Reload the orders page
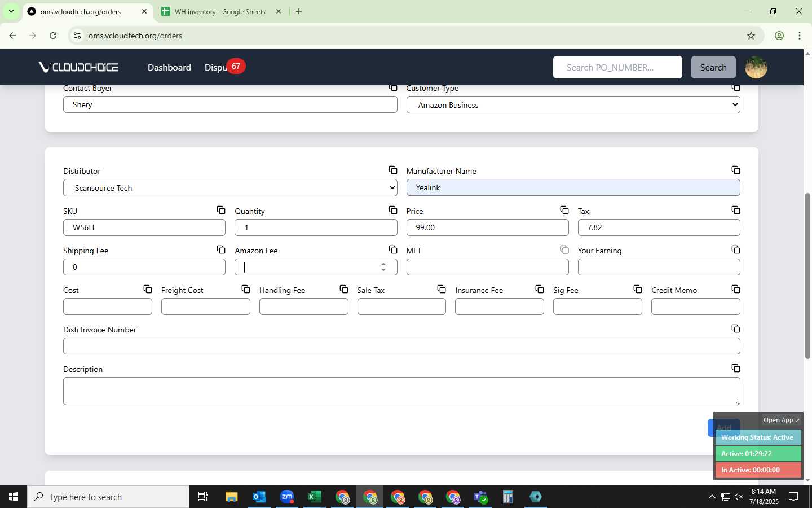The width and height of the screenshot is (812, 508). pos(53,36)
